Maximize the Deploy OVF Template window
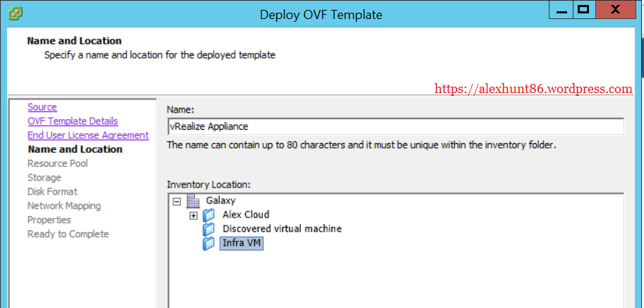Viewport: 644px width, 308px height. point(583,10)
